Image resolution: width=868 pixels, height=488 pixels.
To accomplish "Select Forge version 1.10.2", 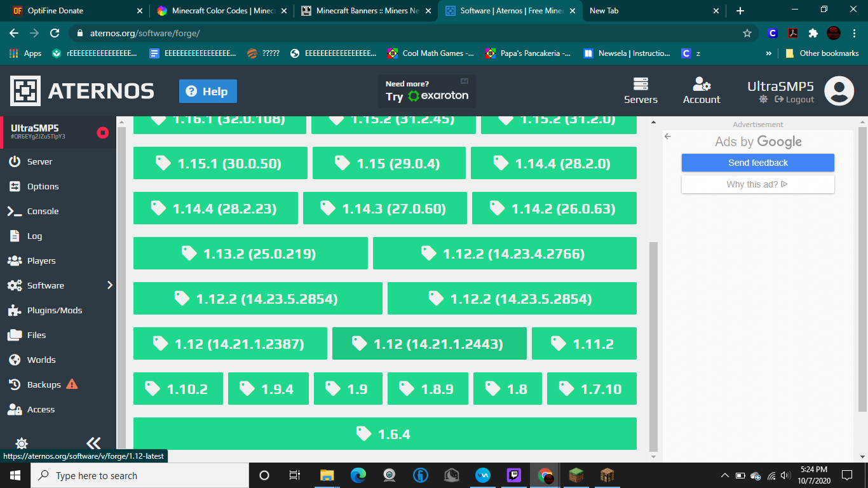I will (178, 389).
